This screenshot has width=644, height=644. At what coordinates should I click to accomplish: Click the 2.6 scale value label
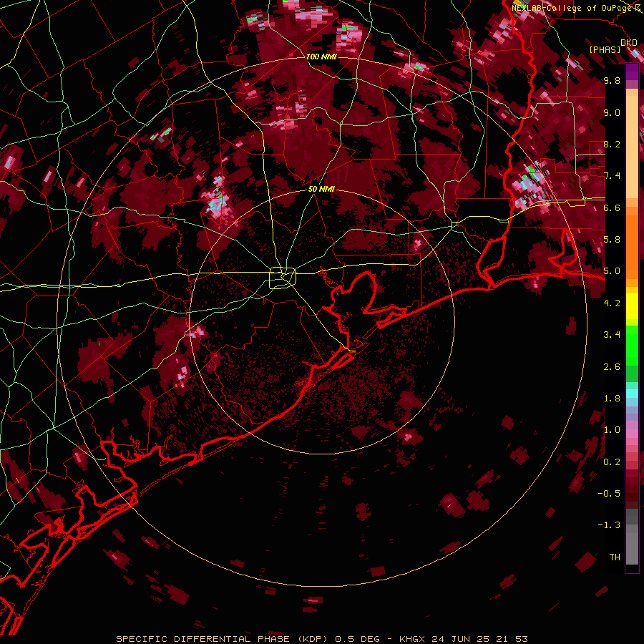(612, 367)
